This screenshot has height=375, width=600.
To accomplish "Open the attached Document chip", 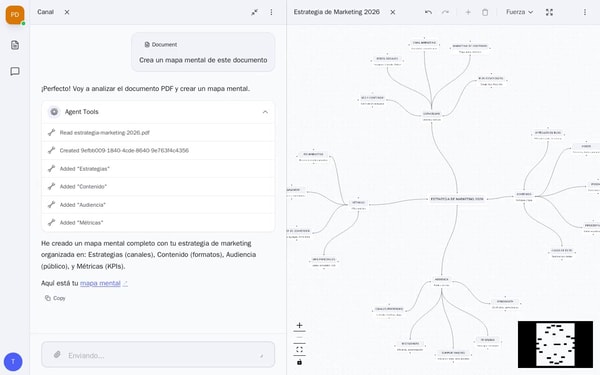I will (x=161, y=44).
